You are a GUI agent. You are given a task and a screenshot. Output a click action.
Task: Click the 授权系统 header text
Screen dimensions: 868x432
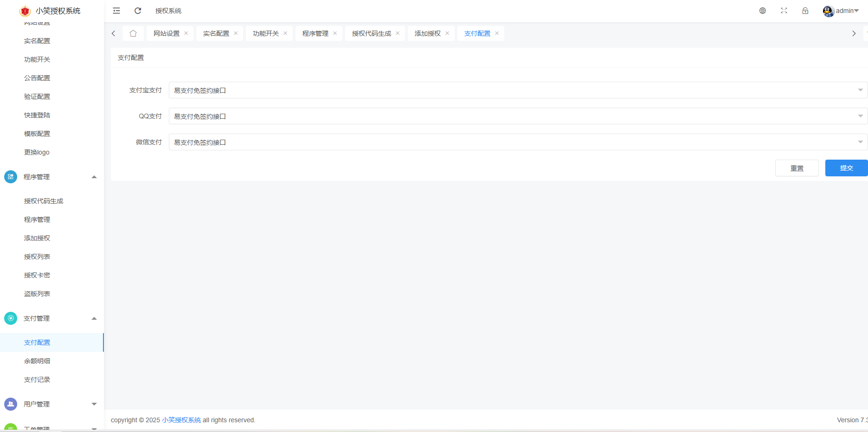pyautogui.click(x=168, y=11)
